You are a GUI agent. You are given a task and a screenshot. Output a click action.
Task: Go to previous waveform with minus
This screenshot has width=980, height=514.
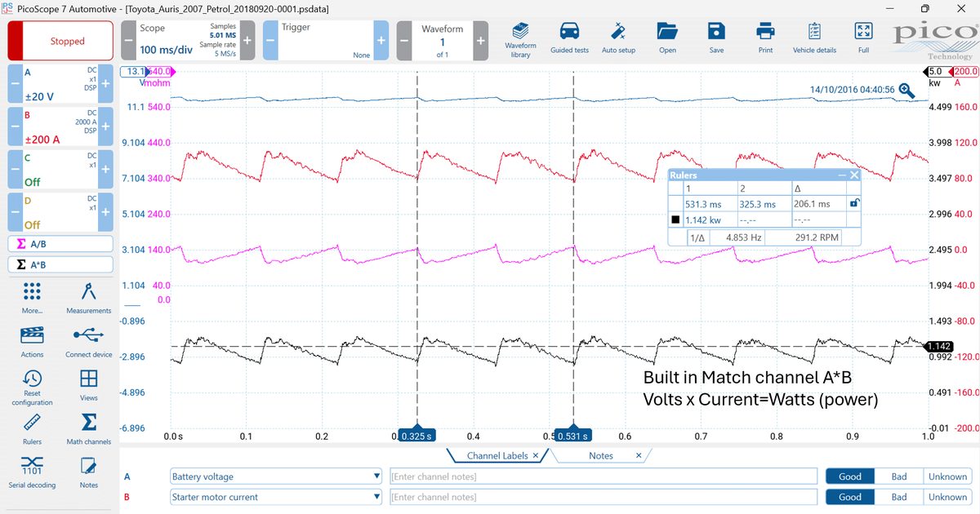[x=404, y=40]
